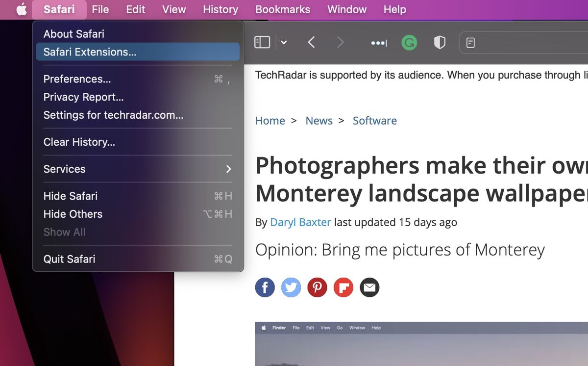This screenshot has width=588, height=366.
Task: Enable Reader view in the address bar
Action: (471, 43)
